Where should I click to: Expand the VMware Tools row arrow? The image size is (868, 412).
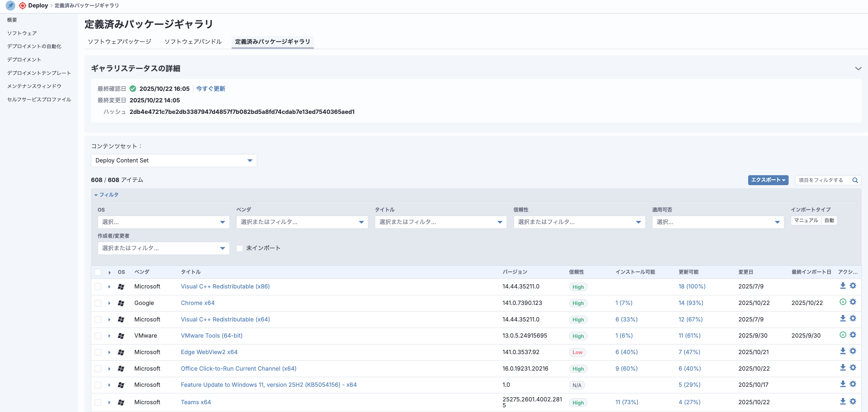tap(109, 336)
